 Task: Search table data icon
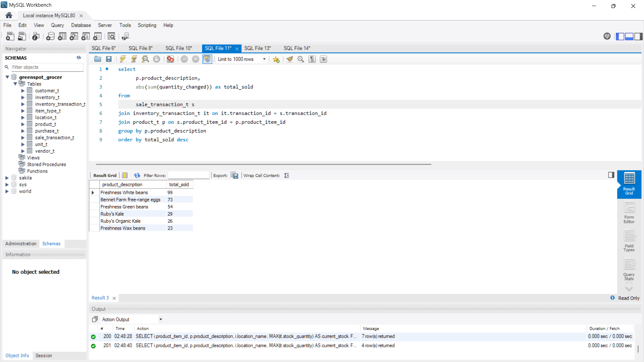[x=111, y=36]
